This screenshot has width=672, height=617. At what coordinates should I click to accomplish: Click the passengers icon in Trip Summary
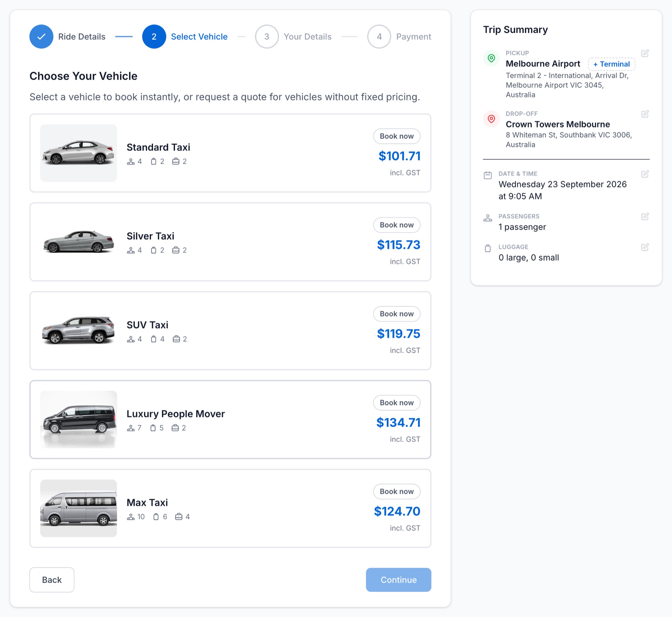tap(488, 218)
